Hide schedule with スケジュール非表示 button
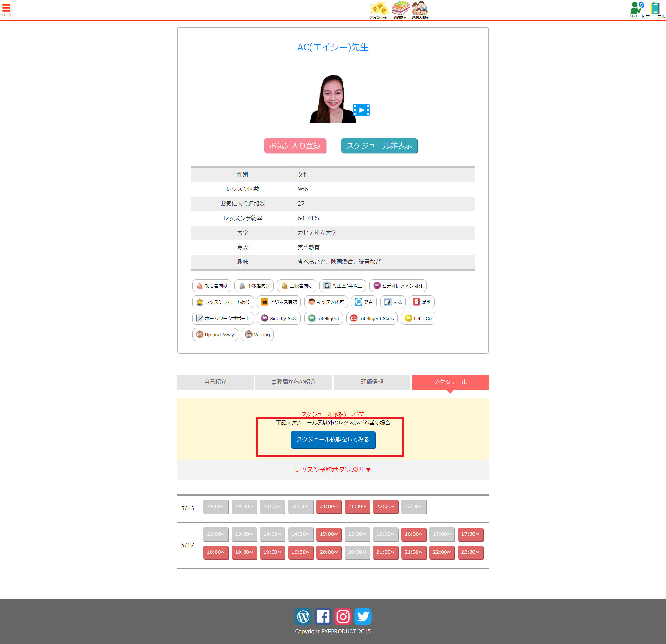Viewport: 666px width, 644px height. coord(379,146)
